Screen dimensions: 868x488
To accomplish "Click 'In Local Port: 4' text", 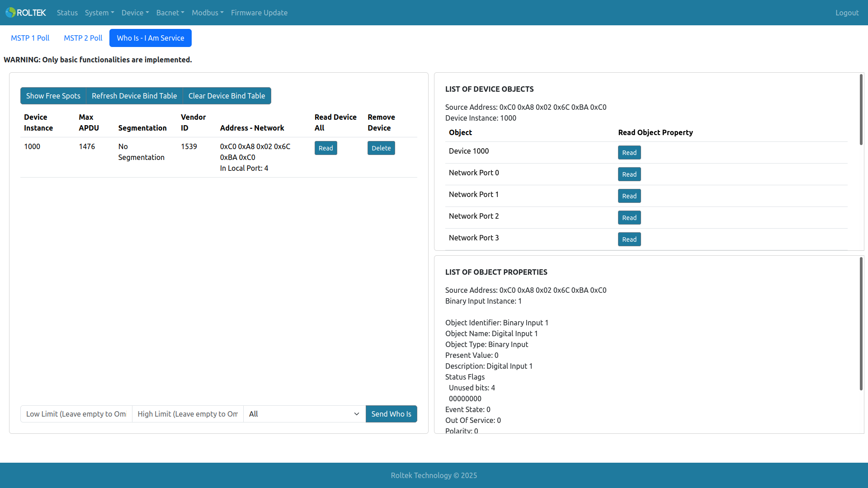I will pyautogui.click(x=244, y=168).
